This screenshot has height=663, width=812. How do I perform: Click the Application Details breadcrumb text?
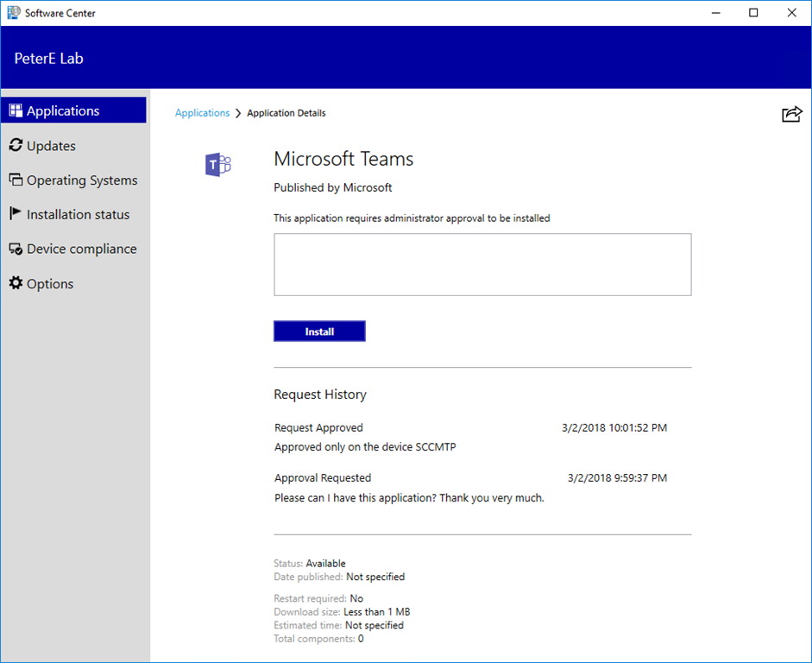[x=286, y=113]
